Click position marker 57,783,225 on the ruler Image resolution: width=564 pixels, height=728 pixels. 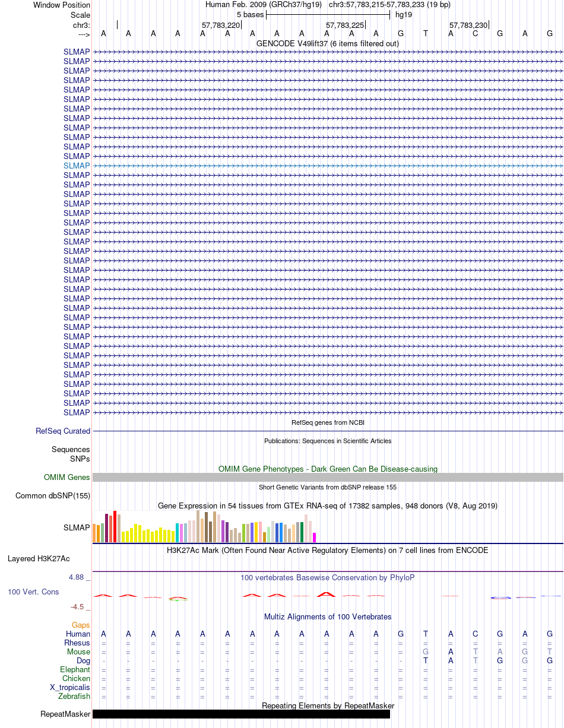(x=345, y=25)
